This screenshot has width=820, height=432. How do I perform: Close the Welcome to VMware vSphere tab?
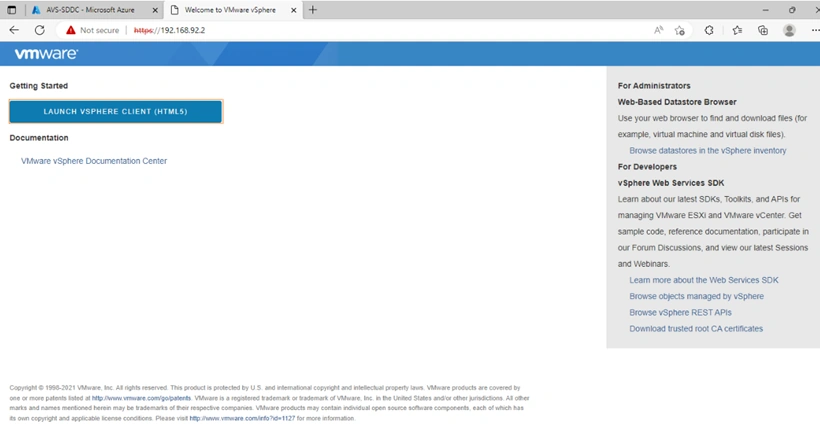pos(293,10)
